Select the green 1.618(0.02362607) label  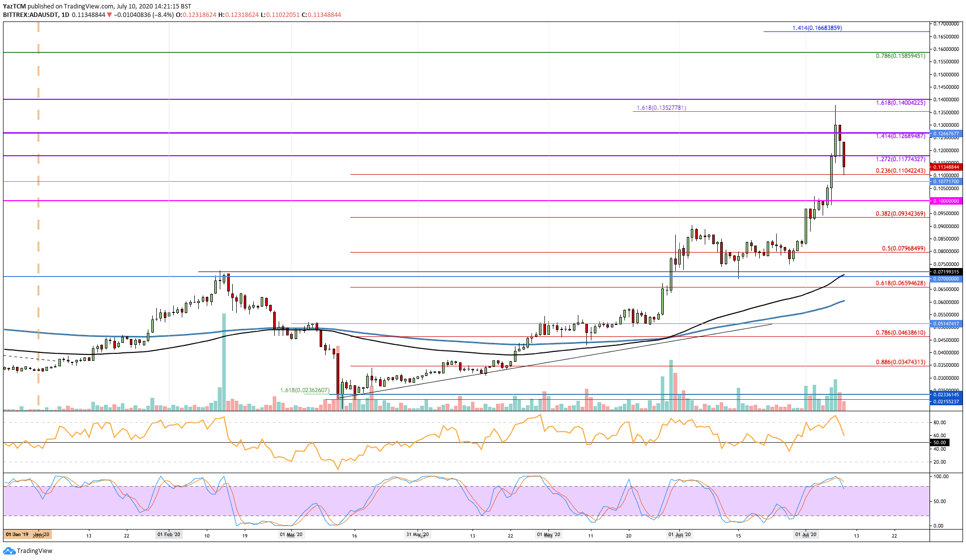(305, 390)
